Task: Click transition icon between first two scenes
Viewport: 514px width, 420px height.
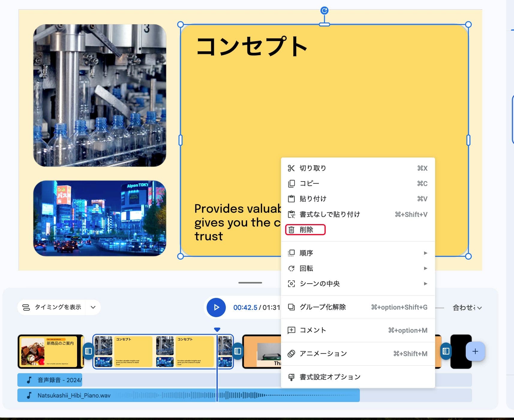Action: 88,351
